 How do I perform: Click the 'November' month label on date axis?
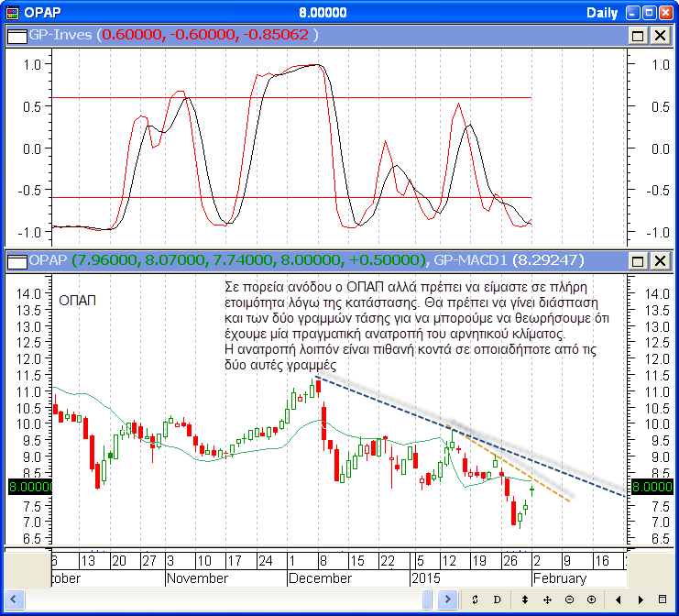point(197,578)
